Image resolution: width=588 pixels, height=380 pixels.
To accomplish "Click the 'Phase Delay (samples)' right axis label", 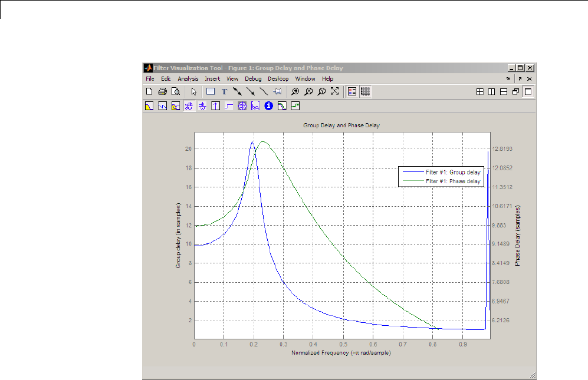I will point(517,235).
